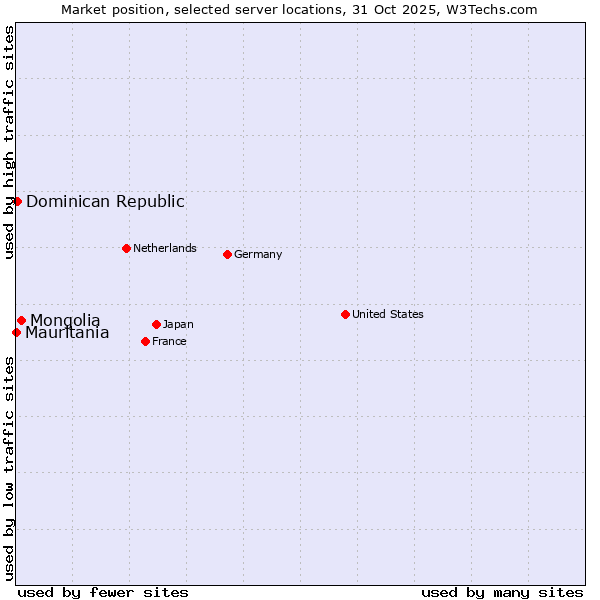Select the France red data point
The height and width of the screenshot is (600, 600).
pyautogui.click(x=145, y=341)
